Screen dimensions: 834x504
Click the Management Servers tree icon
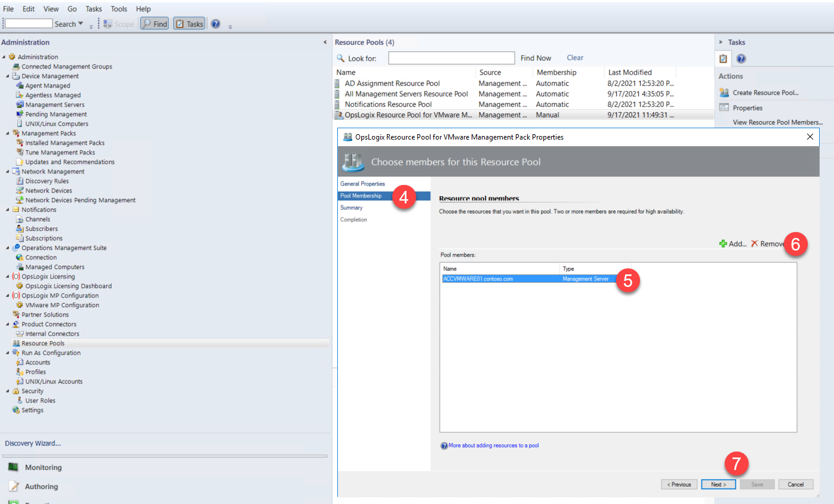click(20, 105)
